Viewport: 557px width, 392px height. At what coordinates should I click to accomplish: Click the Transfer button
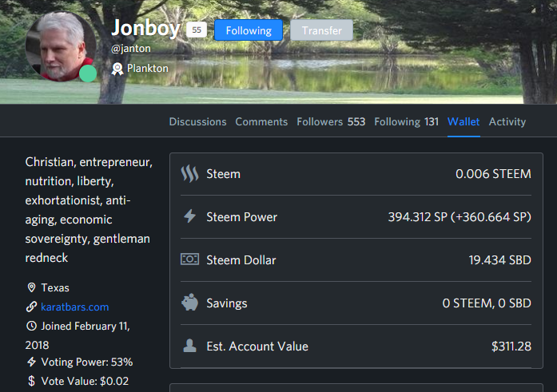(x=322, y=30)
